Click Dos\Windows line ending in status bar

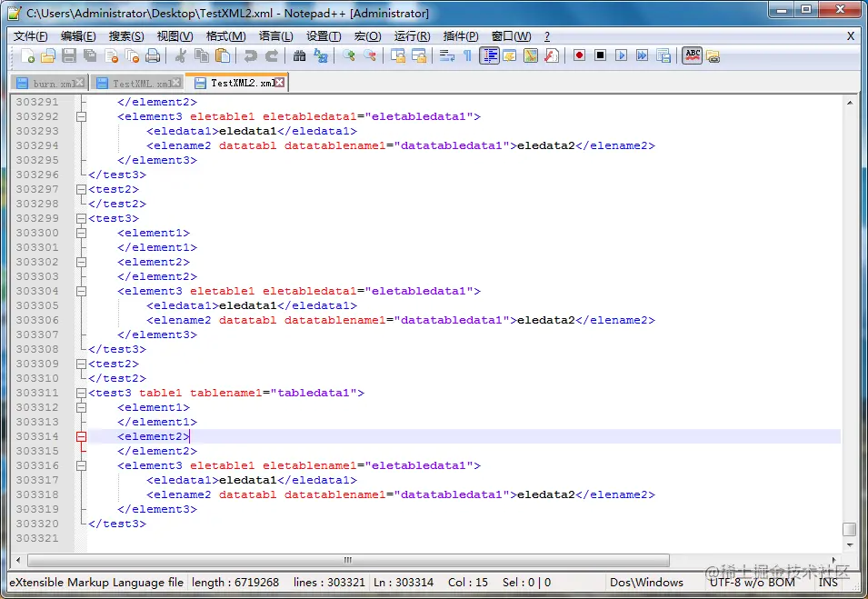(646, 583)
